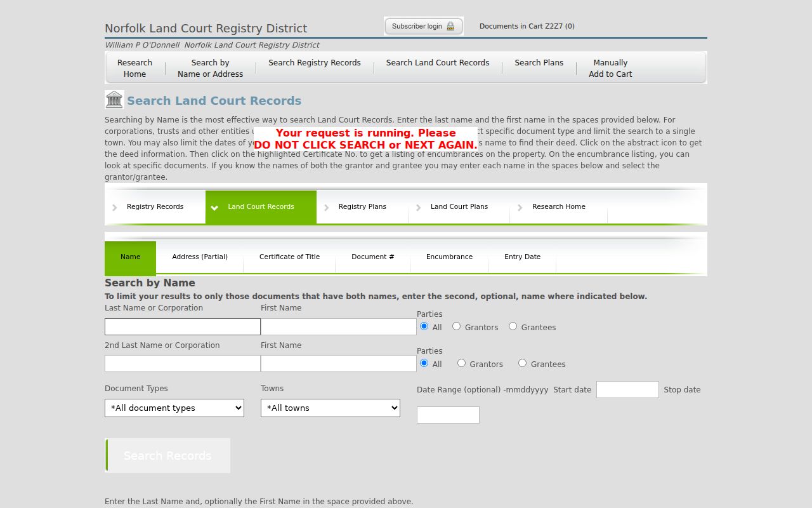Click the padlock icon on Subscriber login
This screenshot has height=508, width=812.
tap(450, 26)
